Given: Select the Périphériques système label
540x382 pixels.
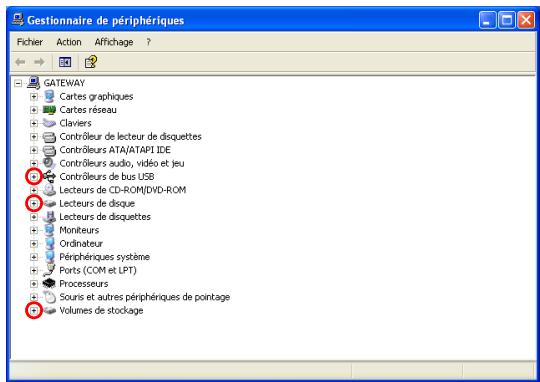Looking at the screenshot, I should click(104, 257).
